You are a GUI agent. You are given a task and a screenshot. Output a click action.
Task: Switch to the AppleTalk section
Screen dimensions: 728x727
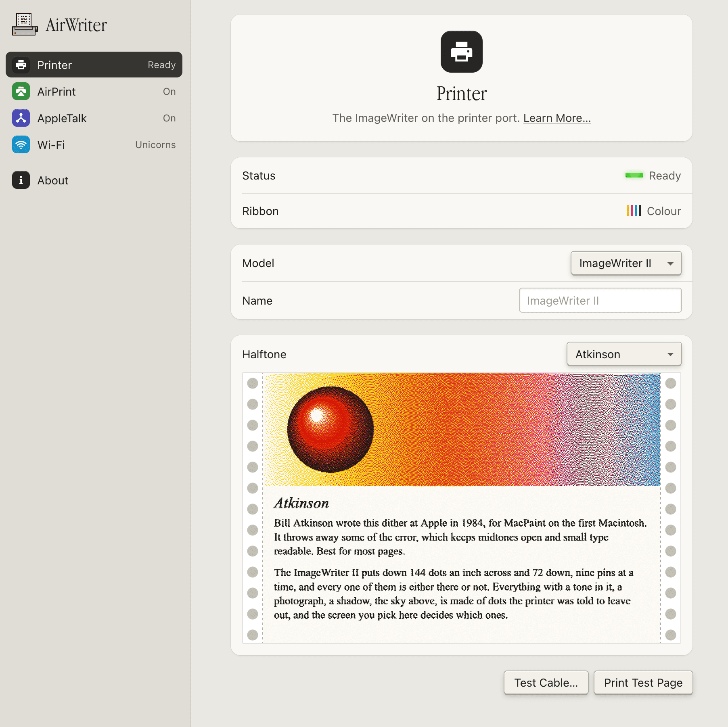(x=94, y=118)
